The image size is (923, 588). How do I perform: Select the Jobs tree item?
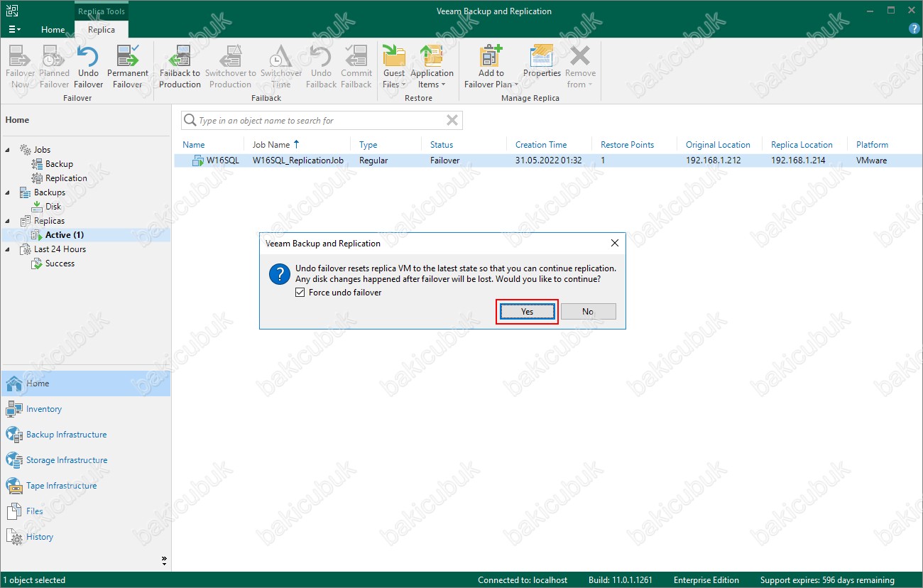click(42, 150)
